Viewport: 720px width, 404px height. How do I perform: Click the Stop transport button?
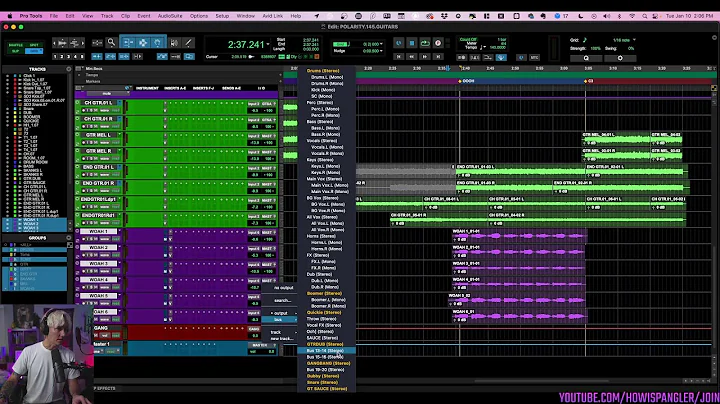[412, 43]
